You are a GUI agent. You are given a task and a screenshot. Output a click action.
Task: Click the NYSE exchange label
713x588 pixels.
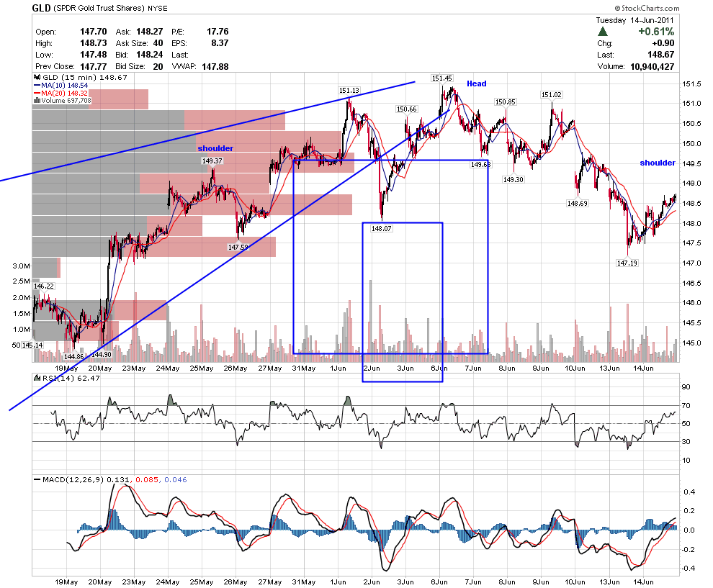(157, 9)
